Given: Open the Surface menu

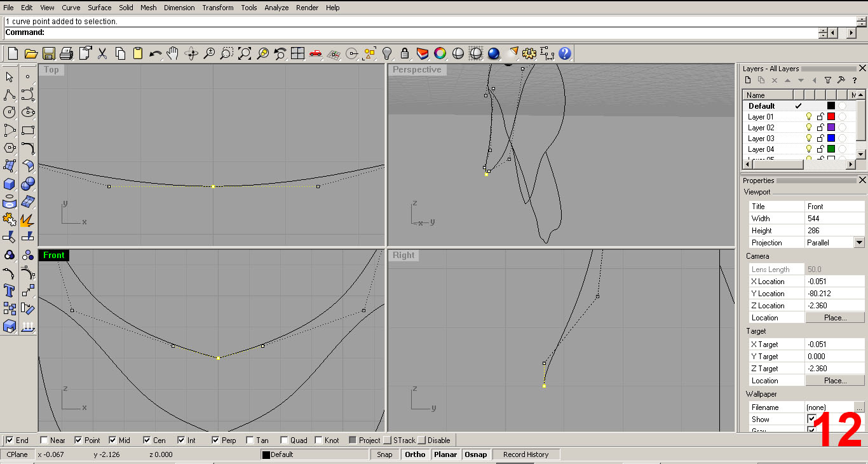Looking at the screenshot, I should click(100, 8).
